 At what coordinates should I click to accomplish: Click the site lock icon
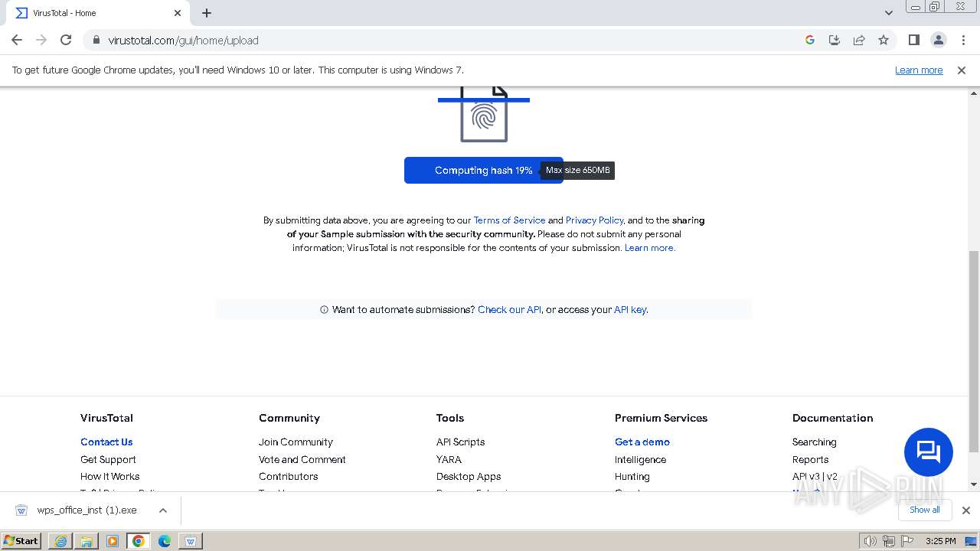click(x=96, y=40)
